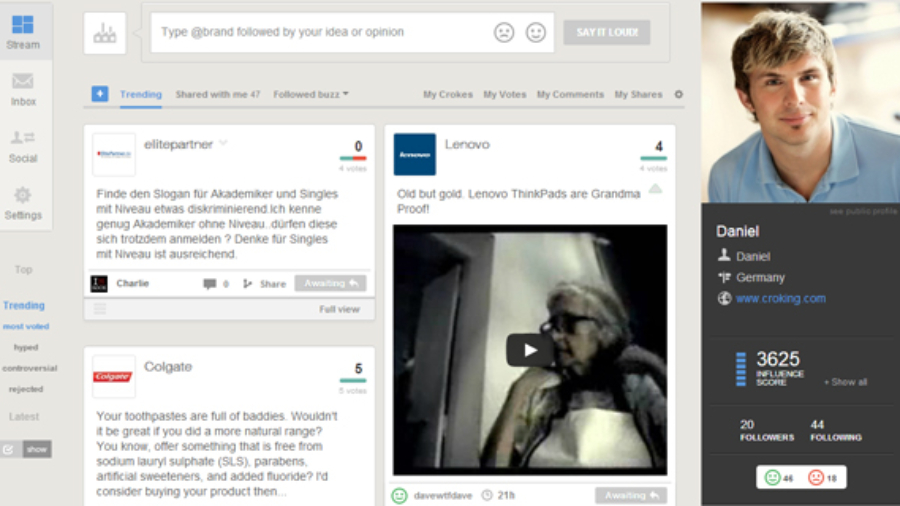Image resolution: width=900 pixels, height=506 pixels.
Task: Open the Social sidebar section
Action: click(x=23, y=146)
